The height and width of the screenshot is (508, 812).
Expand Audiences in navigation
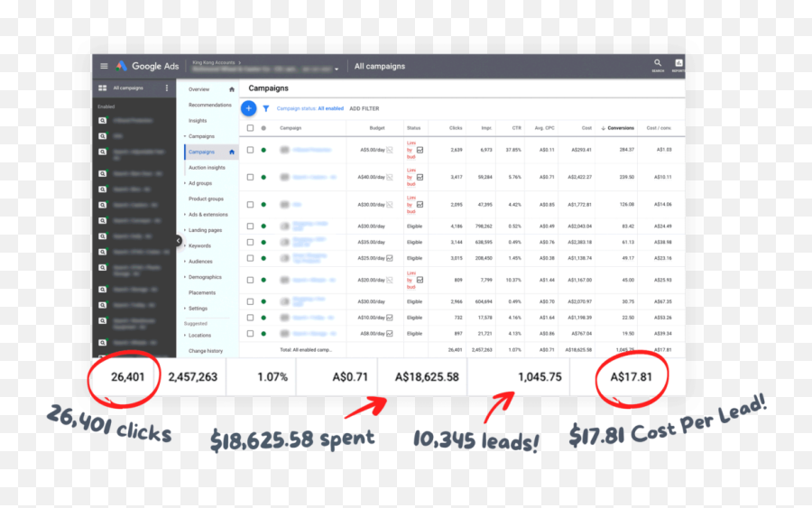click(185, 262)
